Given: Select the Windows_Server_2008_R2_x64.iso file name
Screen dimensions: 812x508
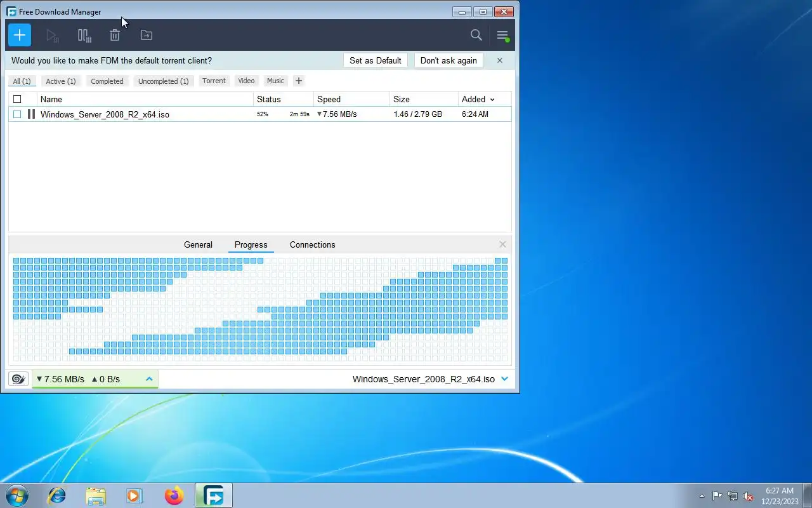Looking at the screenshot, I should pyautogui.click(x=105, y=114).
